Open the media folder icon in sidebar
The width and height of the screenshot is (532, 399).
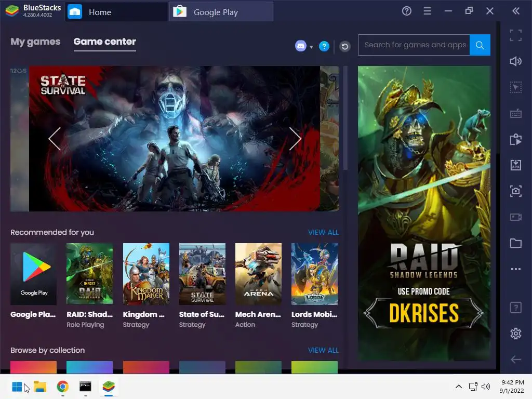click(x=515, y=243)
